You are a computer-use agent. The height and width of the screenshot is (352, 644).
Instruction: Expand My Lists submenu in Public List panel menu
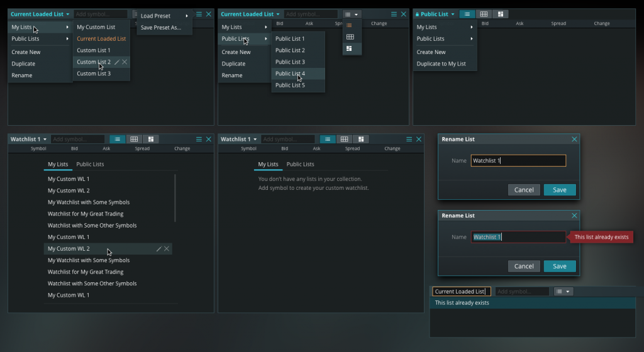click(x=445, y=27)
